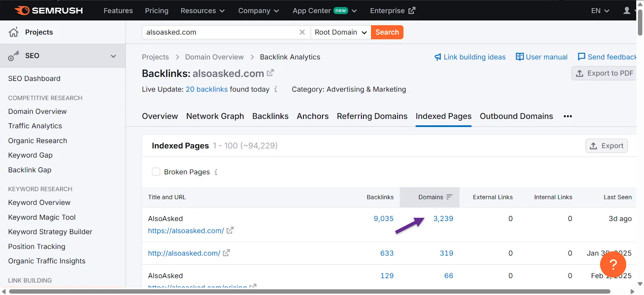This screenshot has width=644, height=295.
Task: Open external link icon next to alsoasked.com title
Action: click(x=270, y=73)
